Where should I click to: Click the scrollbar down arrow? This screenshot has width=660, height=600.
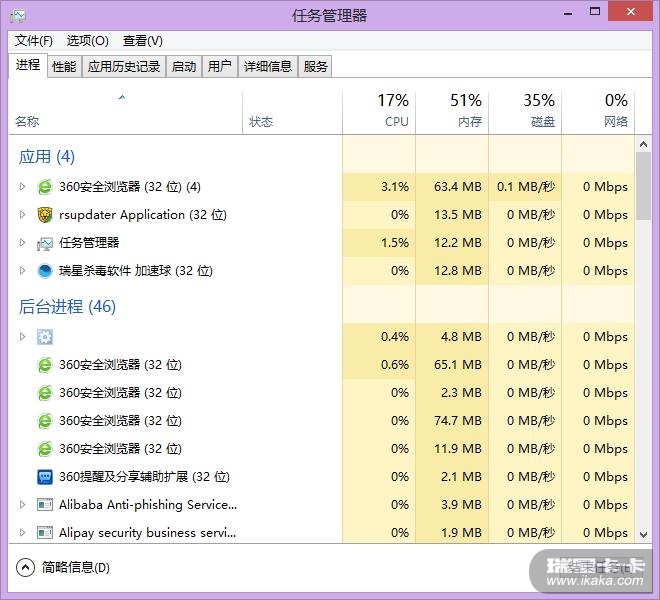(x=643, y=535)
